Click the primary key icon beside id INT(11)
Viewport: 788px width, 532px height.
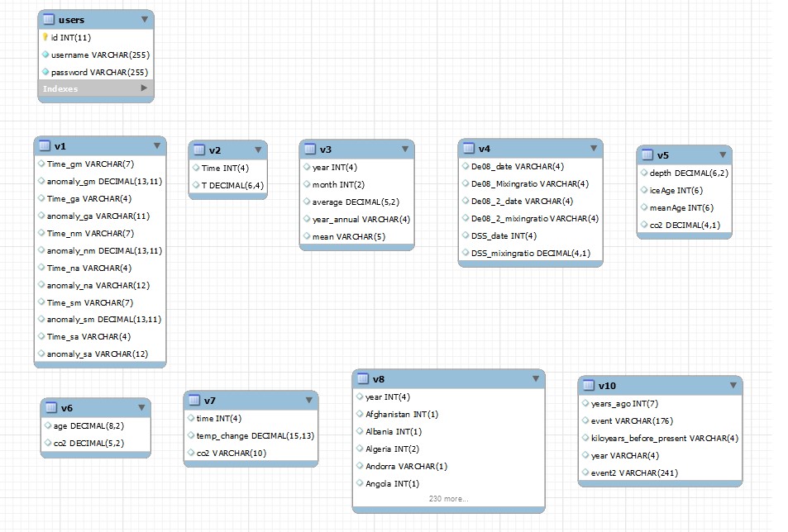tap(45, 37)
